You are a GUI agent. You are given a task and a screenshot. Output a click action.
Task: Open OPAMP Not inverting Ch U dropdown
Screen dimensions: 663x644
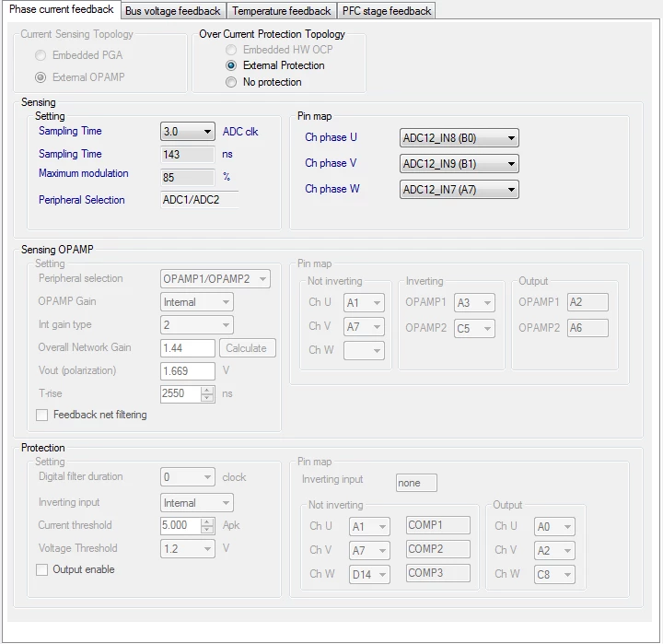[x=364, y=303]
